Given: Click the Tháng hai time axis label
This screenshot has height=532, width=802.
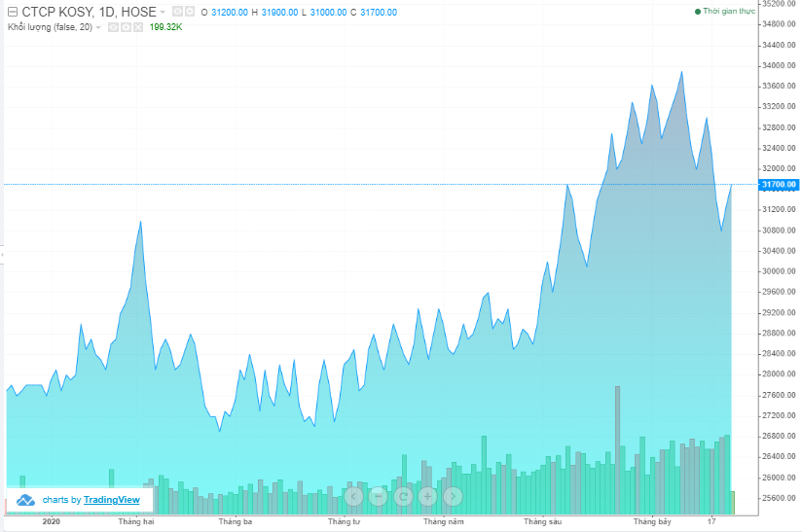Looking at the screenshot, I should tap(136, 521).
